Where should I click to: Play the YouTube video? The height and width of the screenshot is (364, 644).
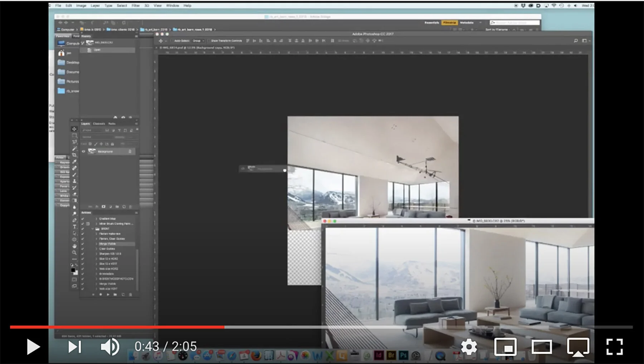tap(33, 347)
